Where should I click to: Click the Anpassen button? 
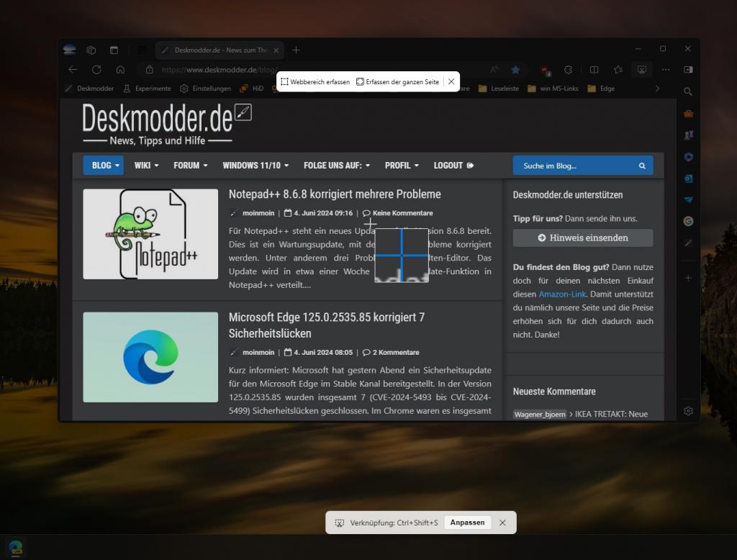coord(467,523)
